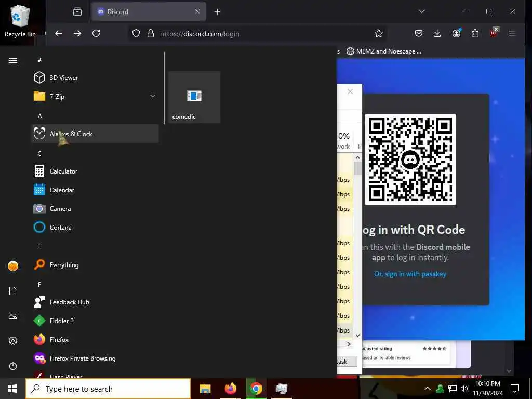Viewport: 532px width, 399px height.
Task: Open the Firefox application menu
Action: [x=512, y=33]
